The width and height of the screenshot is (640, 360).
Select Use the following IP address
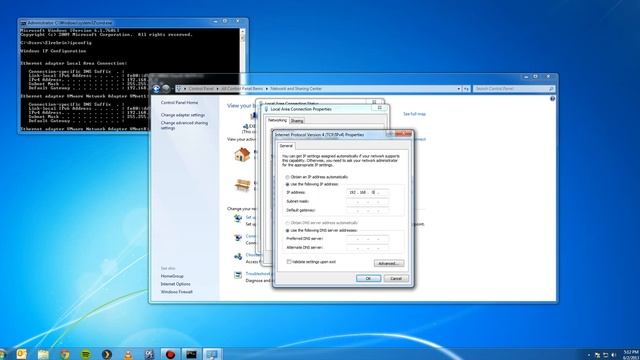click(x=287, y=184)
